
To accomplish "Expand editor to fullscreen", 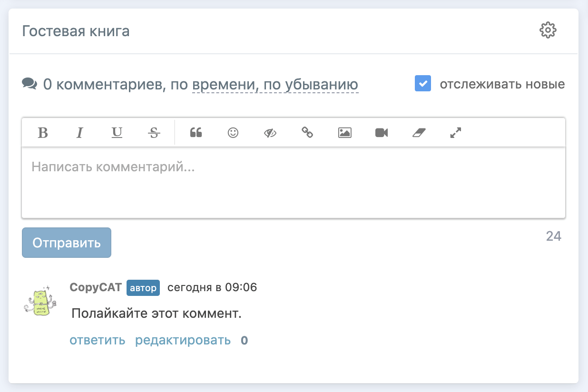I will pos(456,133).
